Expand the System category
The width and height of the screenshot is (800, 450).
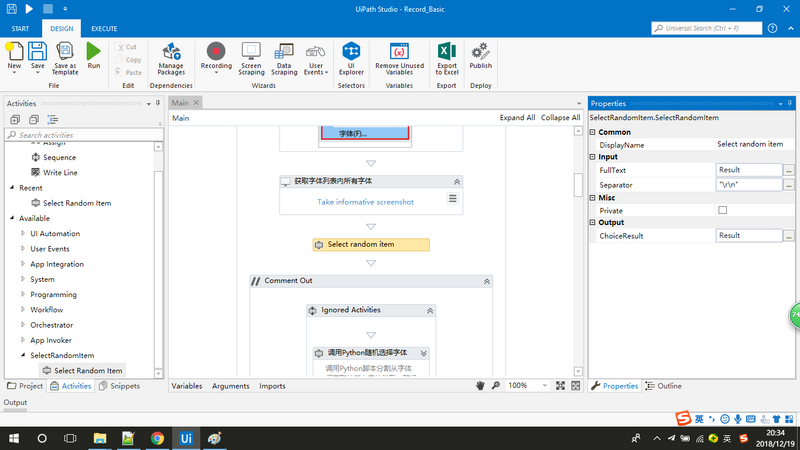pos(23,279)
